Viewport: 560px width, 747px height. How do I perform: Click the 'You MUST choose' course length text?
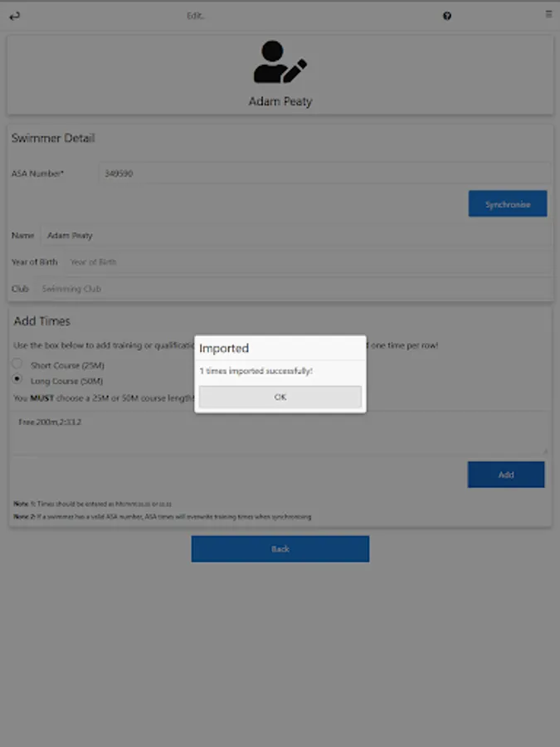pos(104,398)
